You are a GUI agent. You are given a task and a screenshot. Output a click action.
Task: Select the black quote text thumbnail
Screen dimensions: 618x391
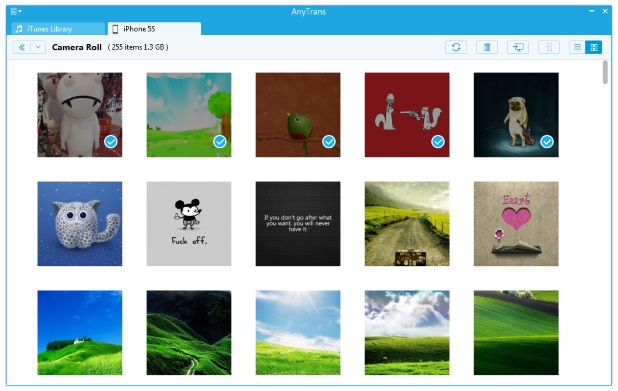tap(298, 224)
